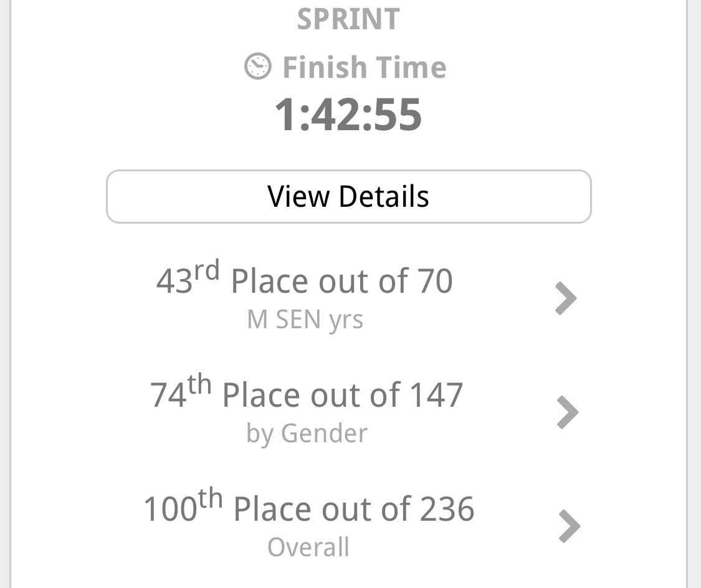Click the number 70 in age group ranking

click(x=434, y=281)
